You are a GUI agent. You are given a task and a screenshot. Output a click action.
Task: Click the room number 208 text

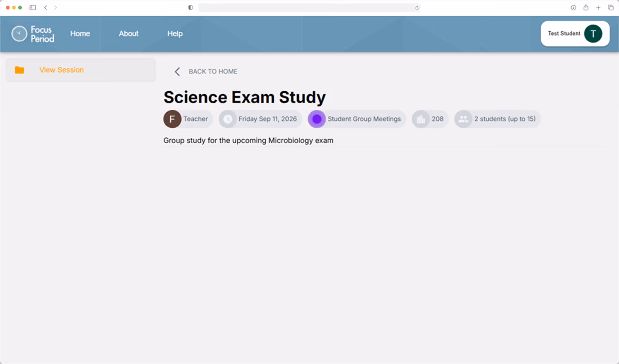click(438, 119)
